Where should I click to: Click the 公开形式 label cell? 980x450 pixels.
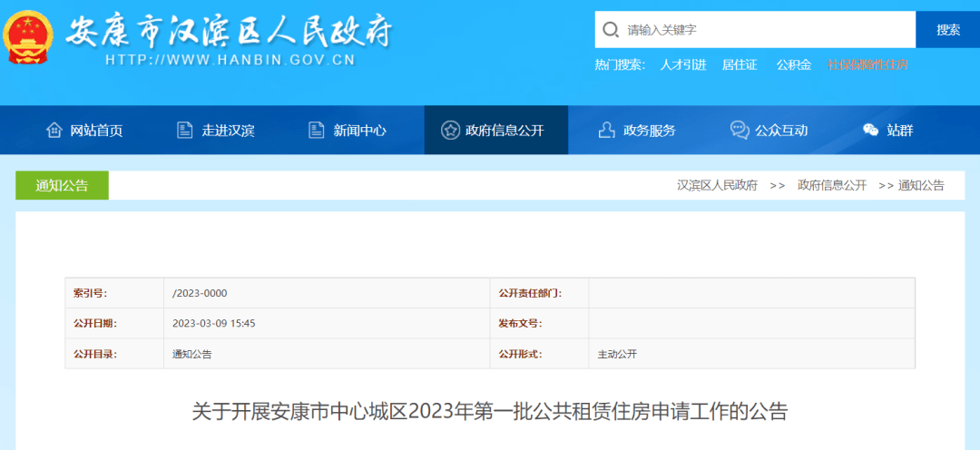[x=539, y=355]
